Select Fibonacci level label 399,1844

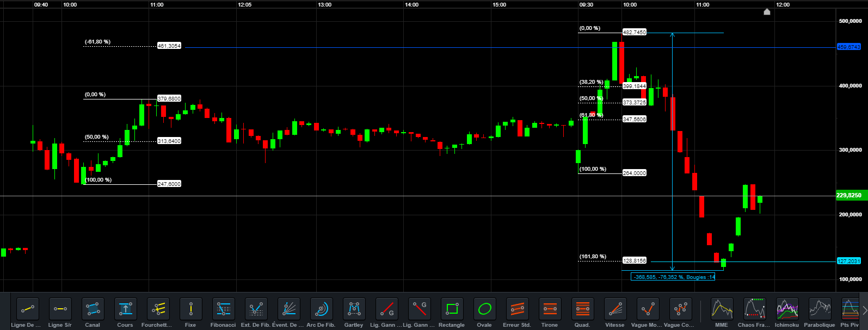point(635,86)
